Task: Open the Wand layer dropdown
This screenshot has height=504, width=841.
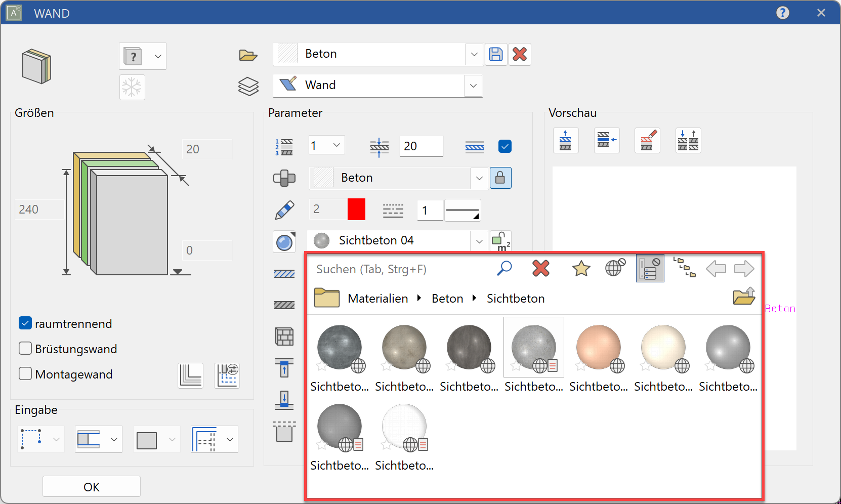Action: pos(473,86)
